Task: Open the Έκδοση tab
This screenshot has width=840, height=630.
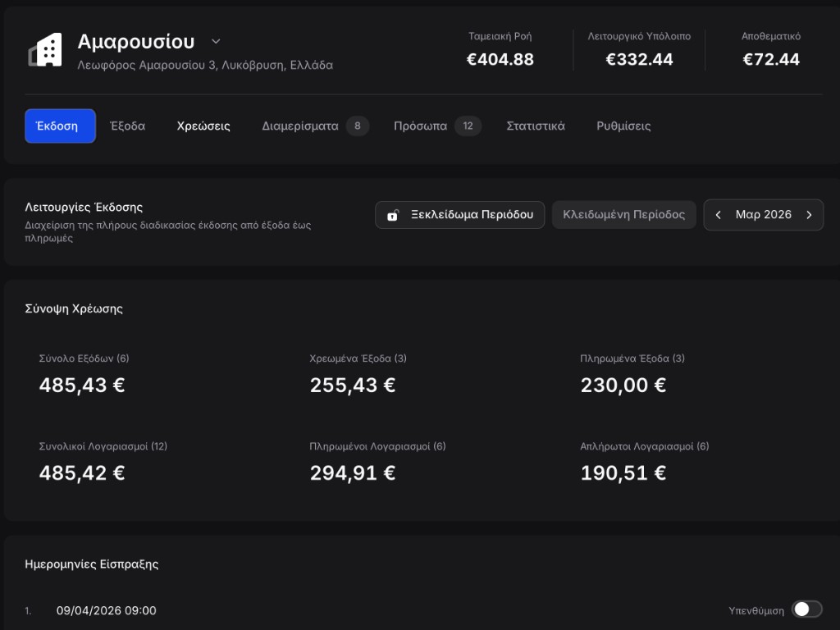Action: point(60,126)
